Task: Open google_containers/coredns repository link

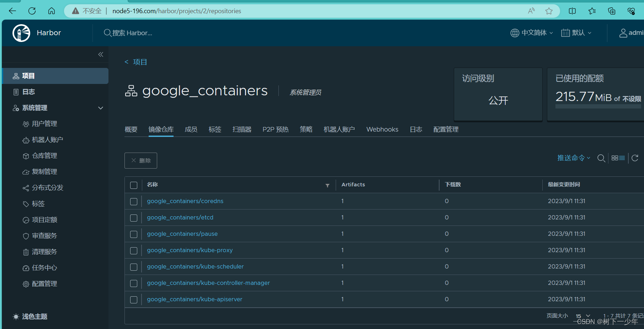Action: click(x=185, y=201)
